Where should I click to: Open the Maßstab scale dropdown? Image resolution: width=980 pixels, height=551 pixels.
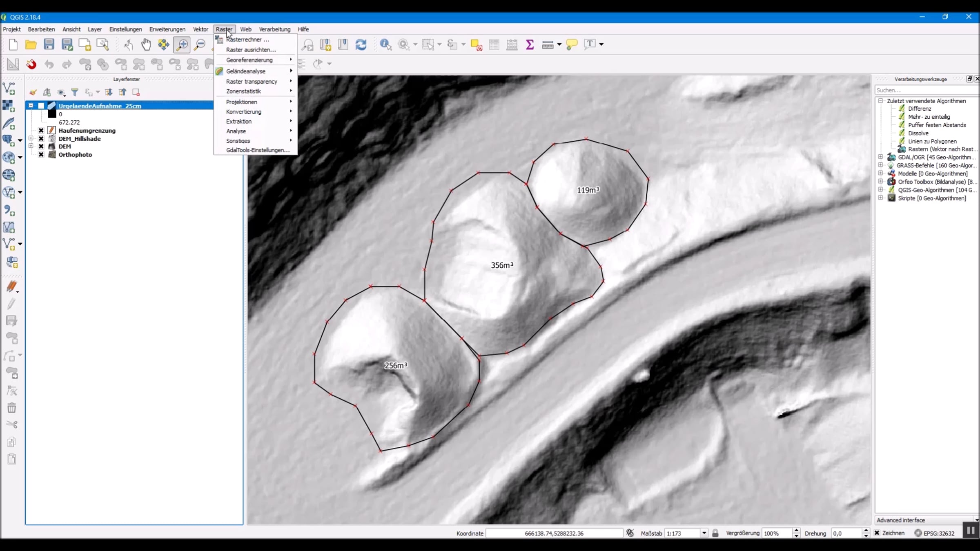[704, 533]
